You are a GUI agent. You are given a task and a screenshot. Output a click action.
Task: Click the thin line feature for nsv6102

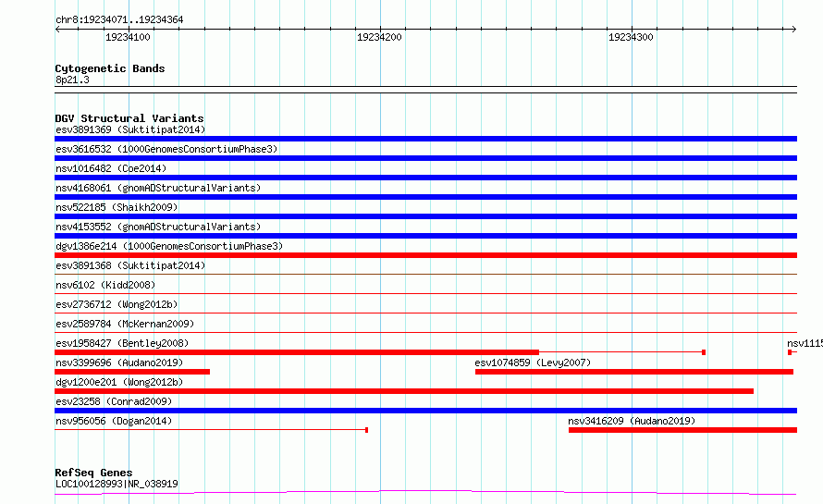pos(425,293)
